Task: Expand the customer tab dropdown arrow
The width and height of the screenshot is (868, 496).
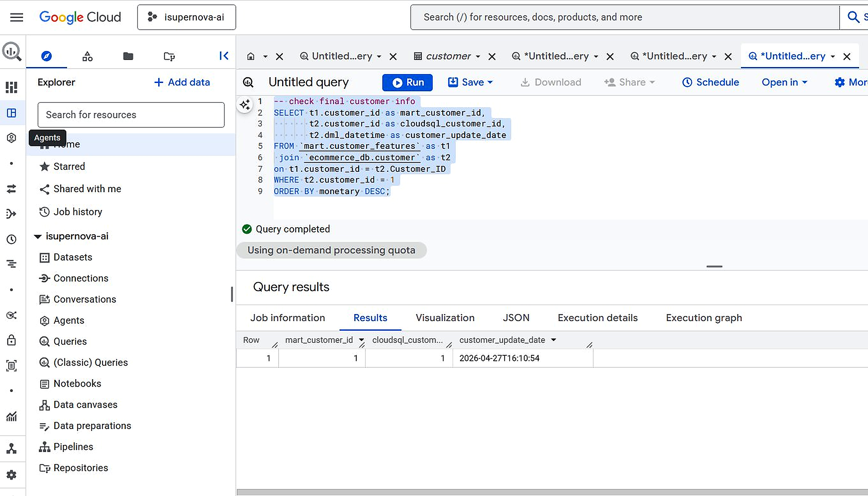Action: [x=478, y=56]
